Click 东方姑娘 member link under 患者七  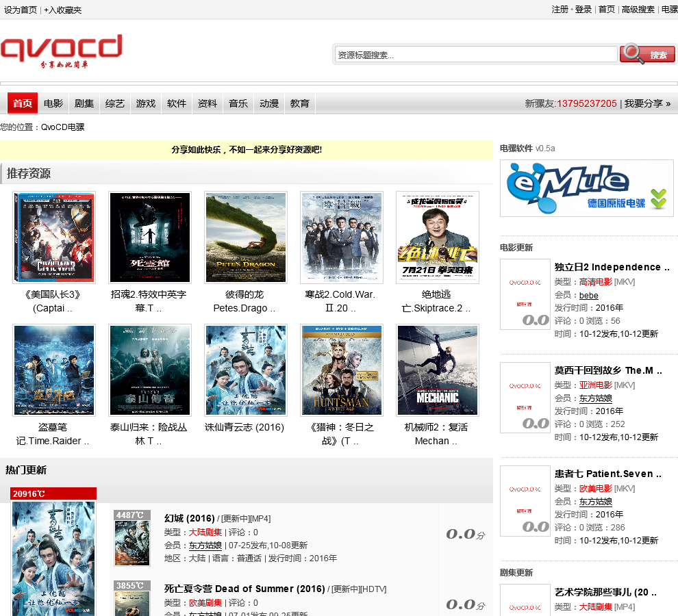coord(595,502)
